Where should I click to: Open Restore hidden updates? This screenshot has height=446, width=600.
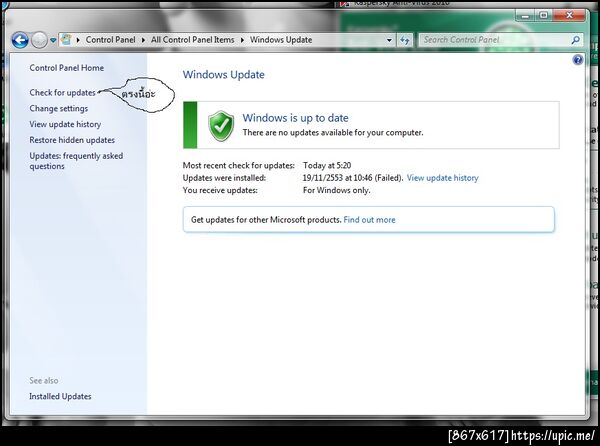[x=72, y=140]
